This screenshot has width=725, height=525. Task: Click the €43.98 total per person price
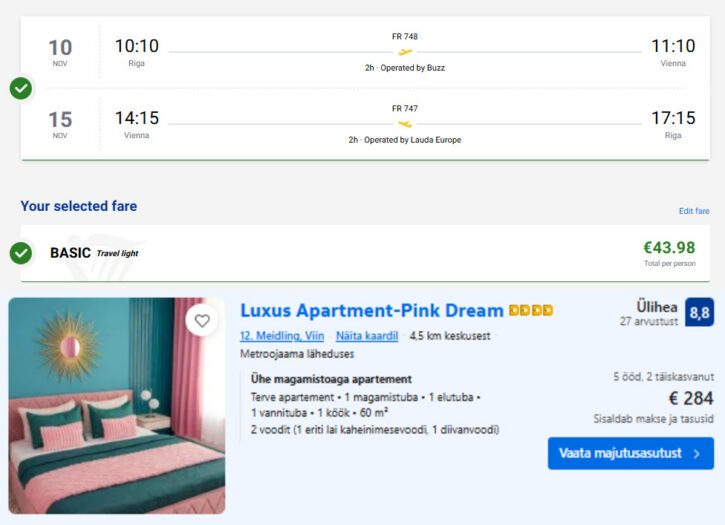click(x=670, y=247)
